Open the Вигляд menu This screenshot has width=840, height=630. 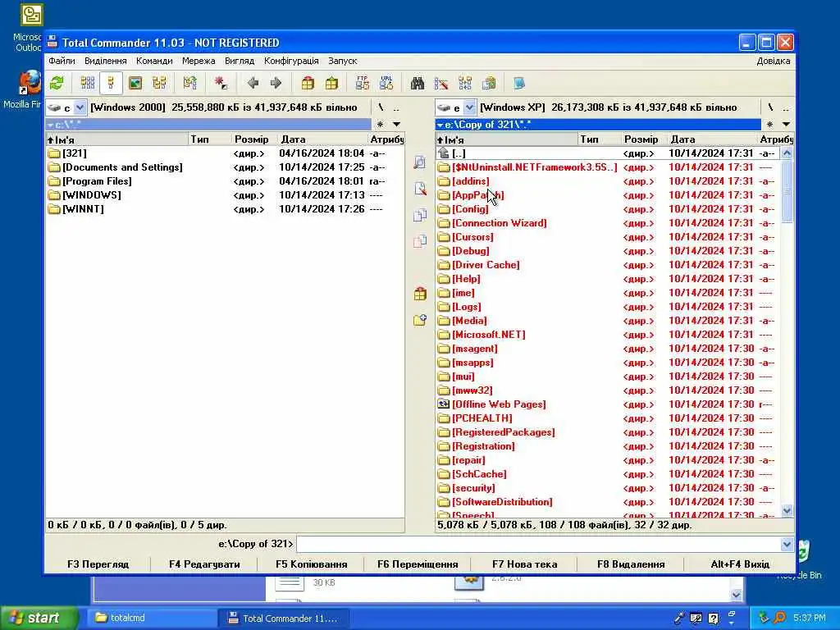(x=240, y=61)
